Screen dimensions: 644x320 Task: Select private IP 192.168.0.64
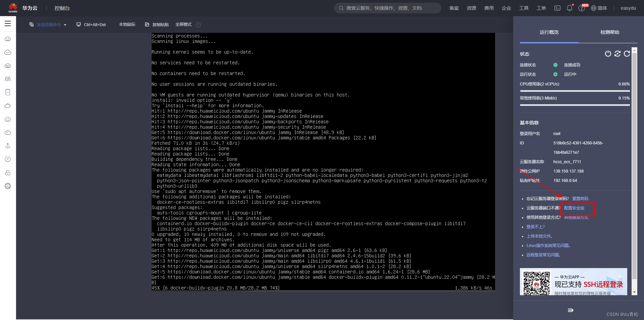click(565, 181)
